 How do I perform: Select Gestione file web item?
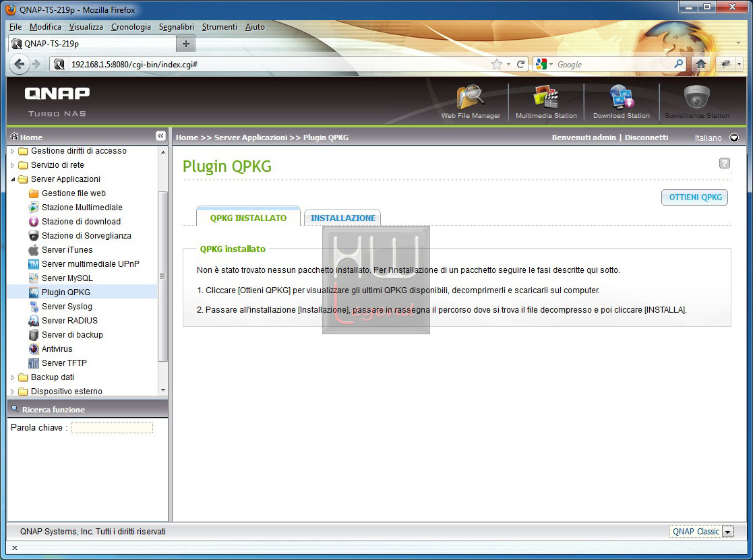(x=73, y=193)
